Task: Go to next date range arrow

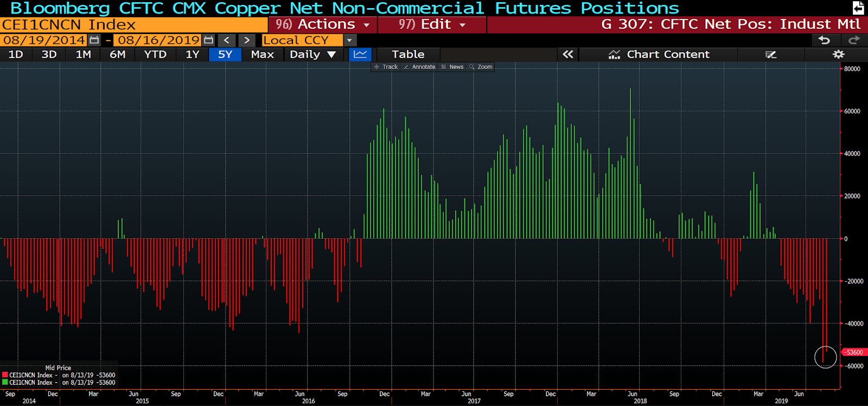Action: (247, 40)
